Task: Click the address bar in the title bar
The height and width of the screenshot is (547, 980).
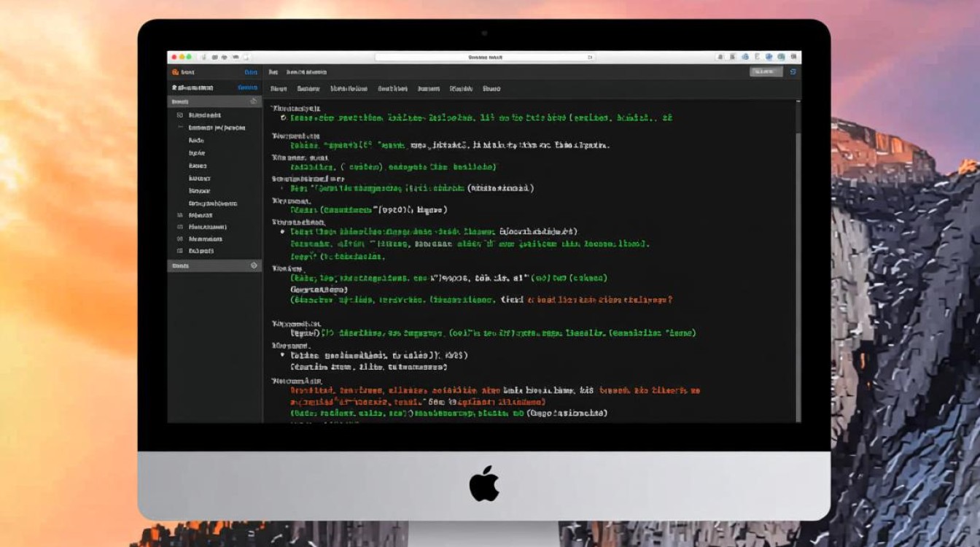Action: 485,57
